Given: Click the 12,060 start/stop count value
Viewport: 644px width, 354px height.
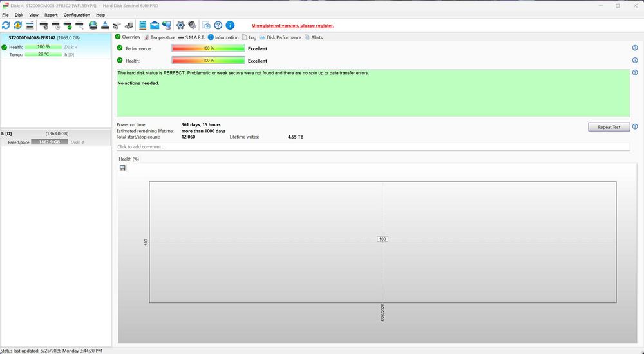Looking at the screenshot, I should coord(188,137).
